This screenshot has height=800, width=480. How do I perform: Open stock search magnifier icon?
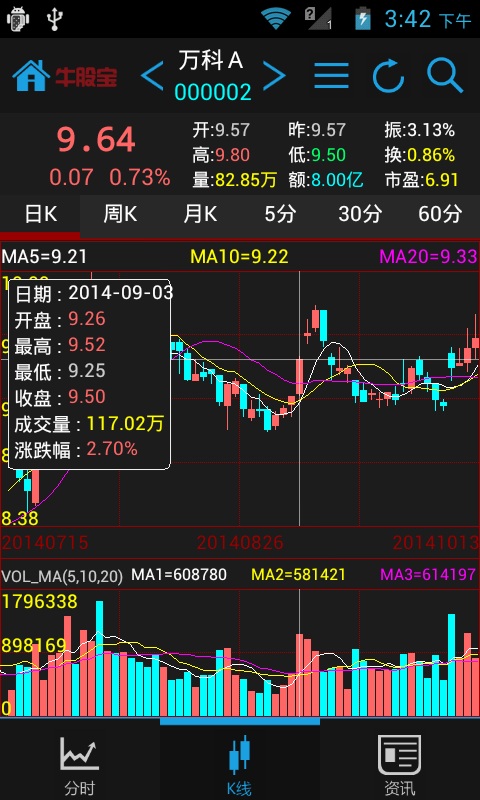pos(445,76)
